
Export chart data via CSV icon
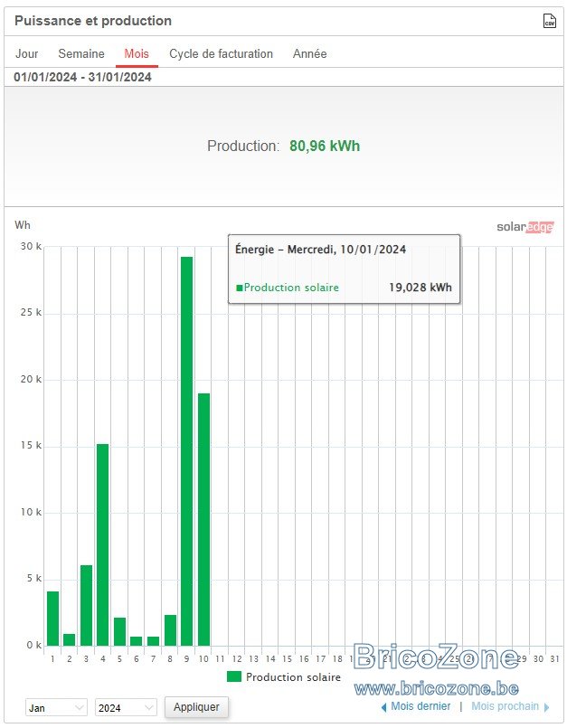[549, 21]
